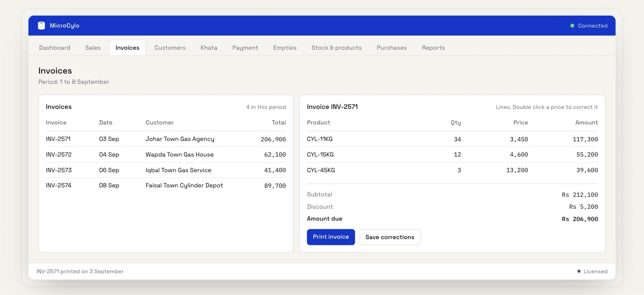
Task: Click the Rs 5,200 discount value
Action: (584, 207)
